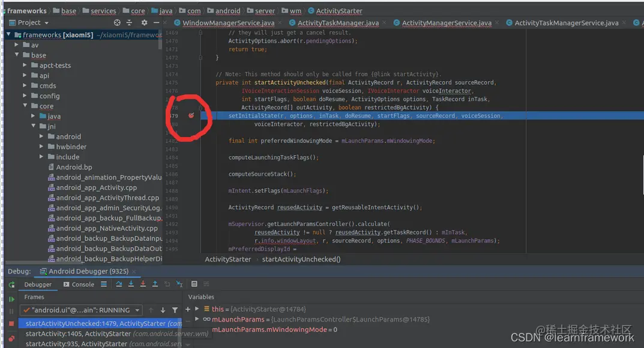Expand the api folder arrow
Viewport: 644px width, 348px height.
coord(25,75)
